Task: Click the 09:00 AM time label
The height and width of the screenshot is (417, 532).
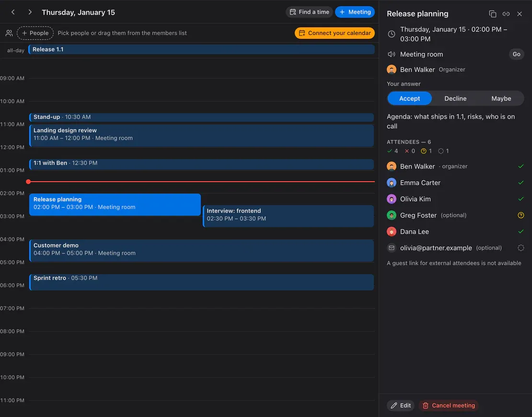Action: (x=12, y=78)
